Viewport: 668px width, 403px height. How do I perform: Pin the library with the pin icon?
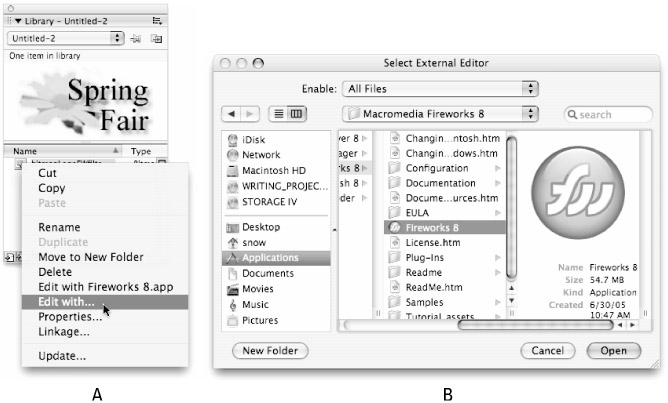pyautogui.click(x=135, y=38)
